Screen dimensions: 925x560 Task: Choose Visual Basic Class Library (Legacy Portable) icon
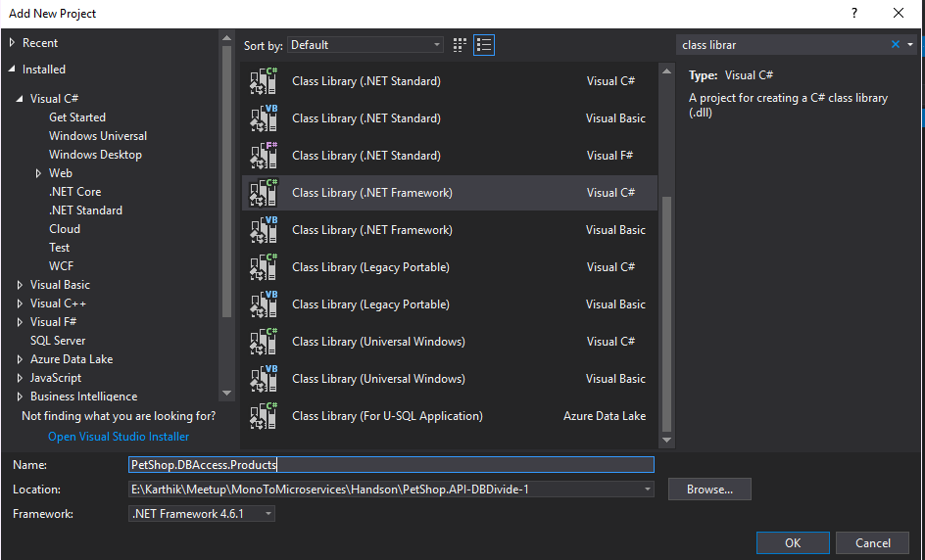tap(264, 304)
